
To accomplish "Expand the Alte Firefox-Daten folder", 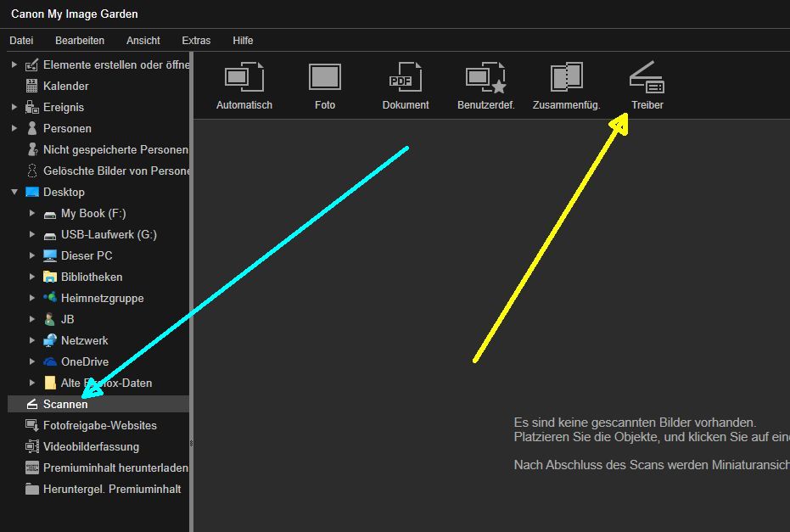I will coord(31,383).
